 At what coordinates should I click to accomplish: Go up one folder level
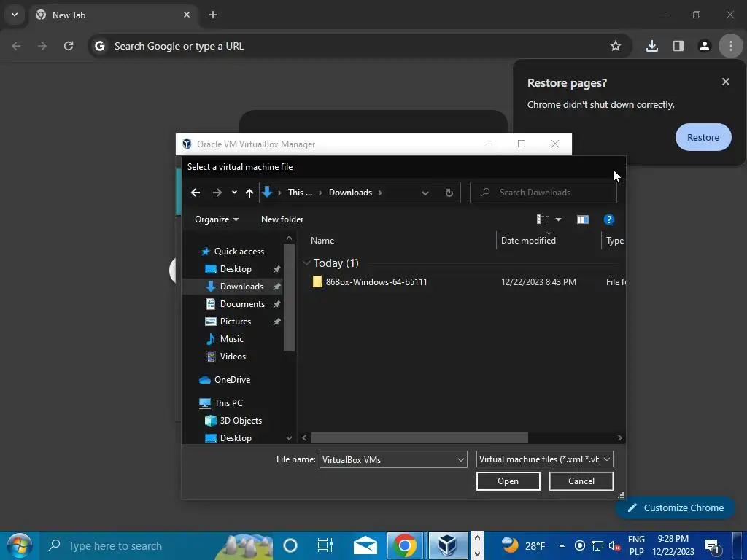coord(249,192)
